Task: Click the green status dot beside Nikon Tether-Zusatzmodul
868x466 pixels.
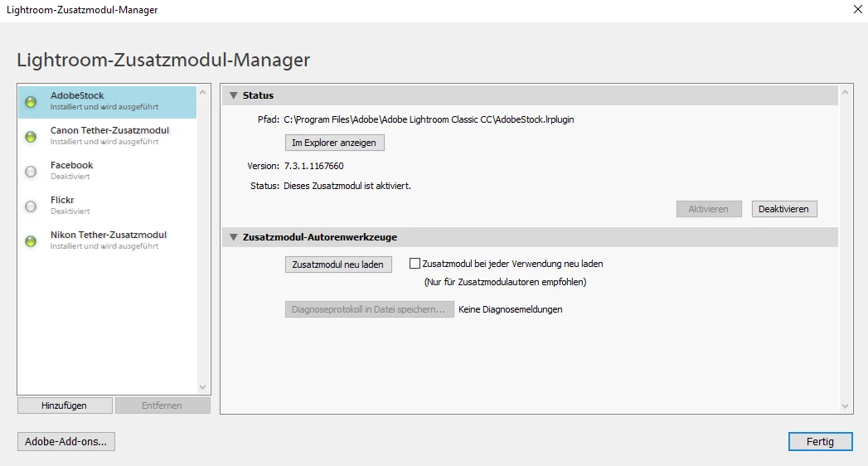Action: point(31,241)
